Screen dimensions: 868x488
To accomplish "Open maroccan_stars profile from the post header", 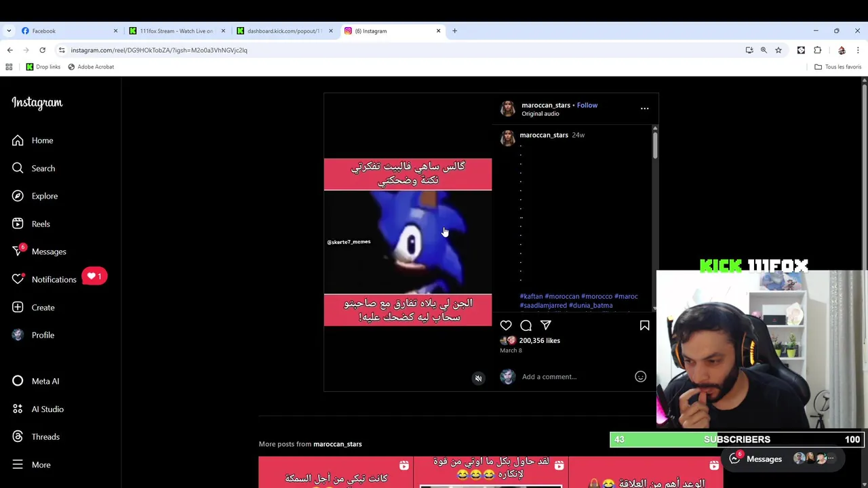I will [x=546, y=105].
